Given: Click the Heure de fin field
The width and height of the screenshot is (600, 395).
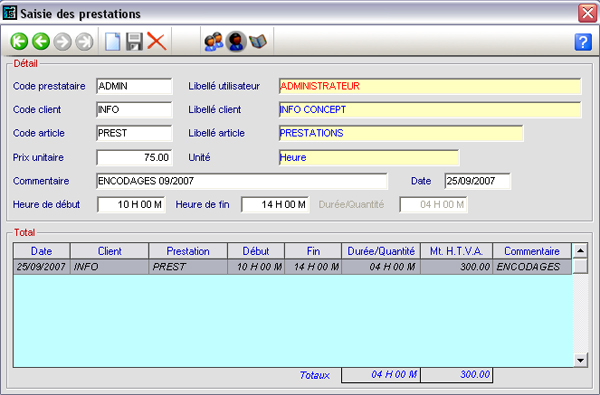Looking at the screenshot, I should pos(275,205).
